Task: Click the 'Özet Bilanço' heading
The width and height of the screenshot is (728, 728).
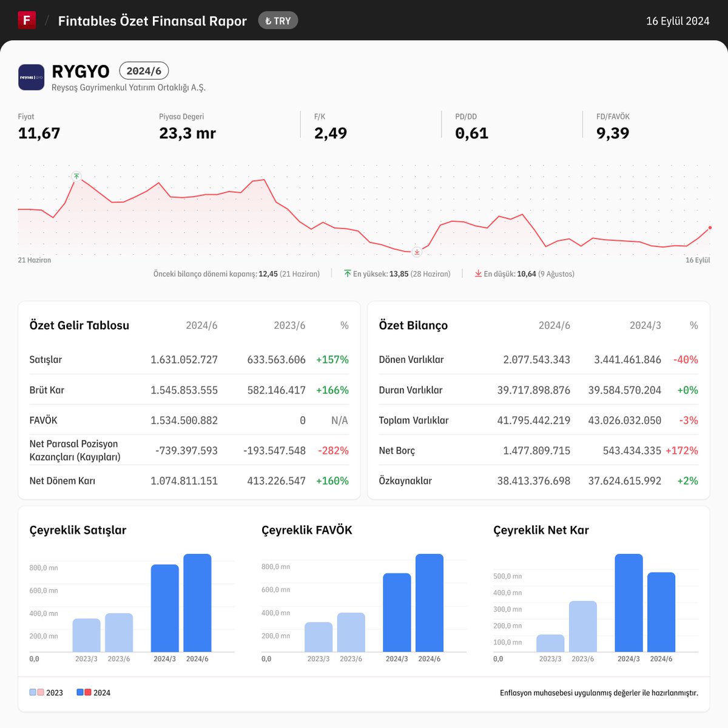Action: [x=413, y=325]
